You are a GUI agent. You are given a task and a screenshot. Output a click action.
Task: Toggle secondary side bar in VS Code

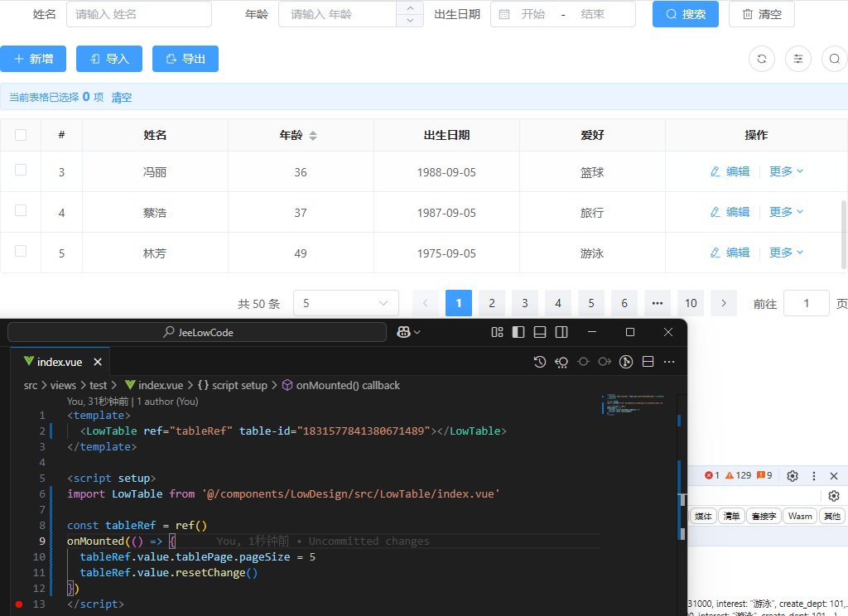click(561, 332)
